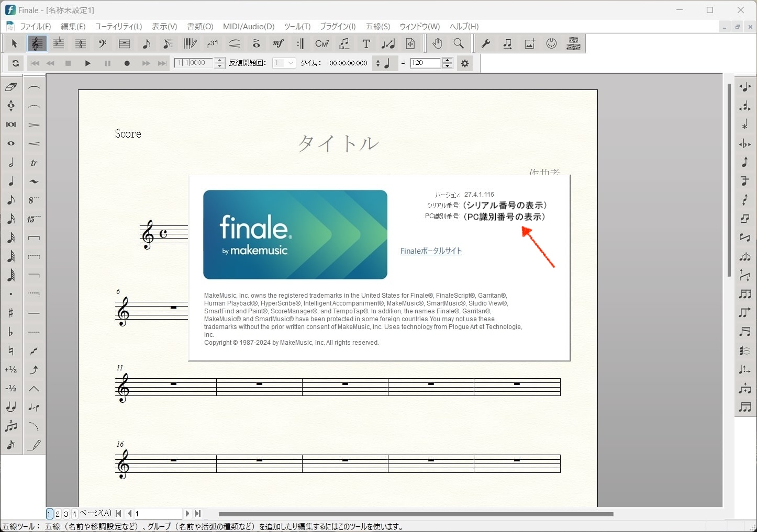Select the Trill smart shape
Viewport: 757px width, 532px height.
[34, 163]
